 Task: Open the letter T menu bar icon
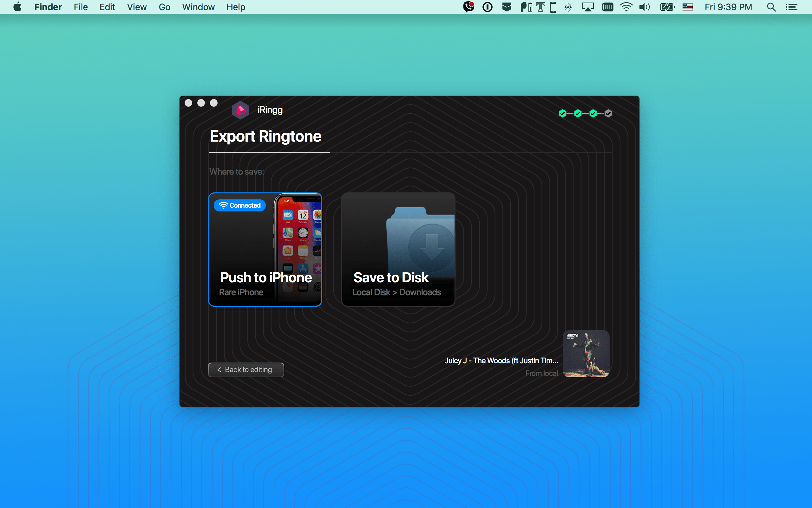(540, 7)
